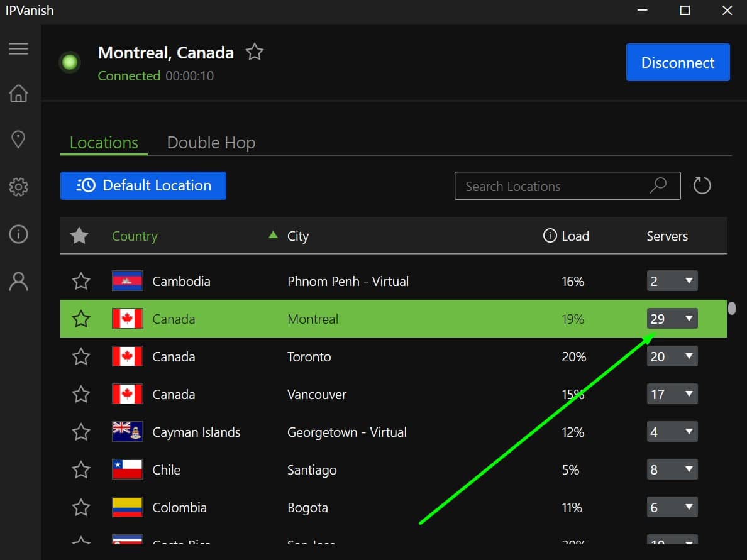Screen dimensions: 747x560
Task: Click the Cambodia country name
Action: tap(181, 281)
